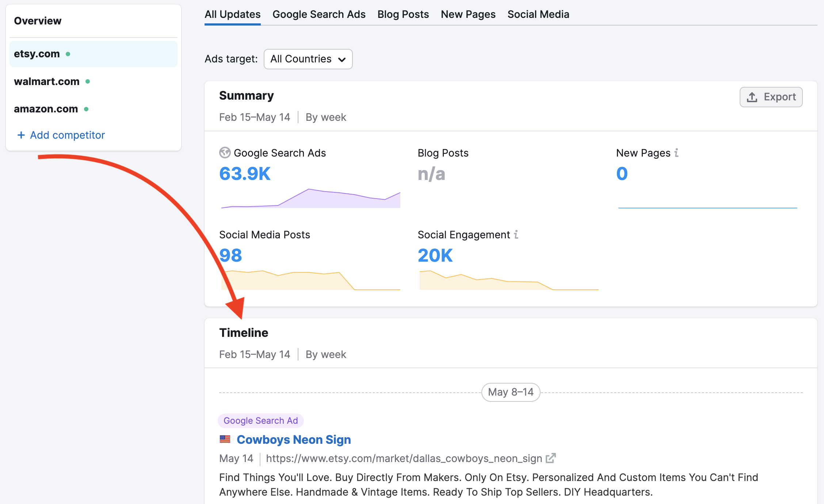Viewport: 824px width, 504px height.
Task: Open the Blog Posts tab
Action: pos(403,14)
